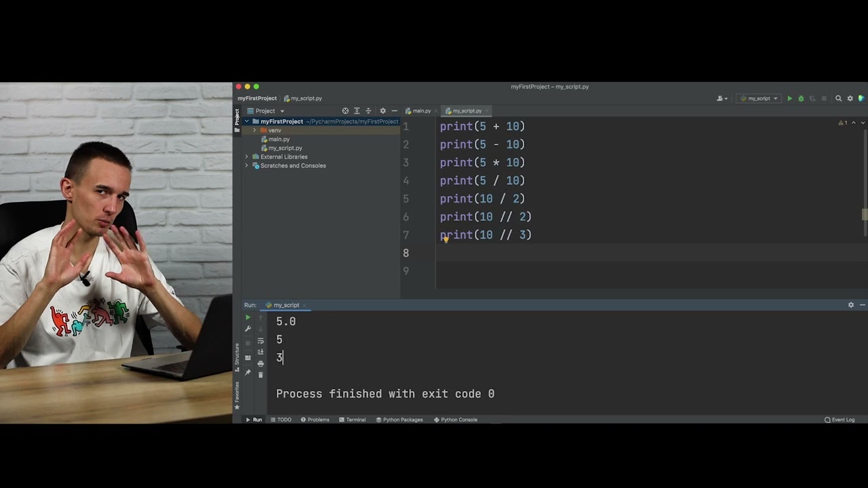
Task: Toggle soft-wrap in Run output
Action: pos(260,341)
